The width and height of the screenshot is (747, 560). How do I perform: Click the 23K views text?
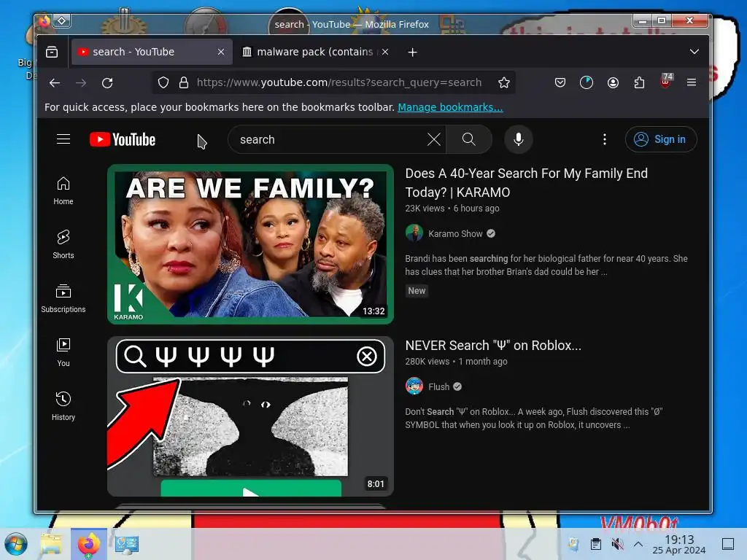pyautogui.click(x=425, y=208)
